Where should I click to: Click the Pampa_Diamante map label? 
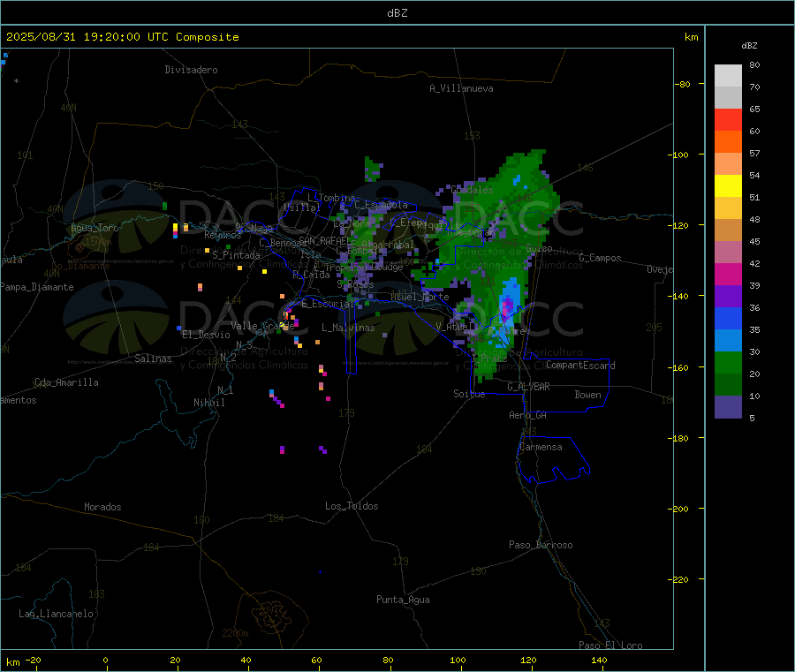[37, 287]
